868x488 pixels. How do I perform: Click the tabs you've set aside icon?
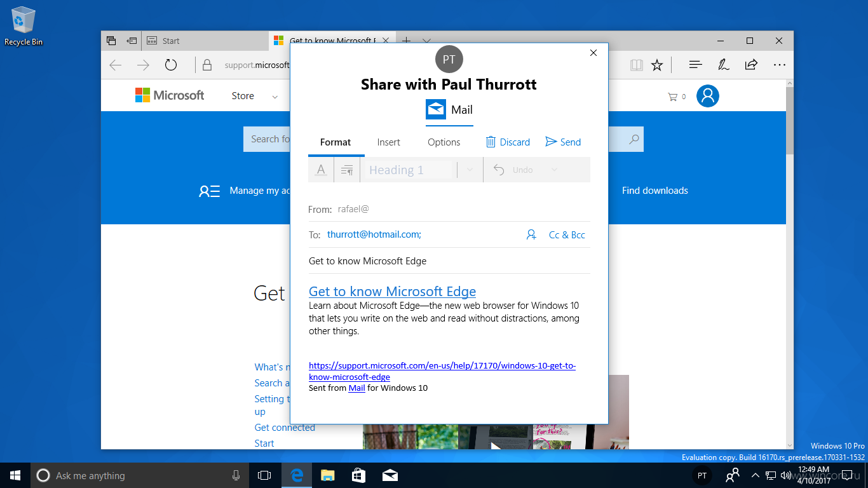point(111,41)
